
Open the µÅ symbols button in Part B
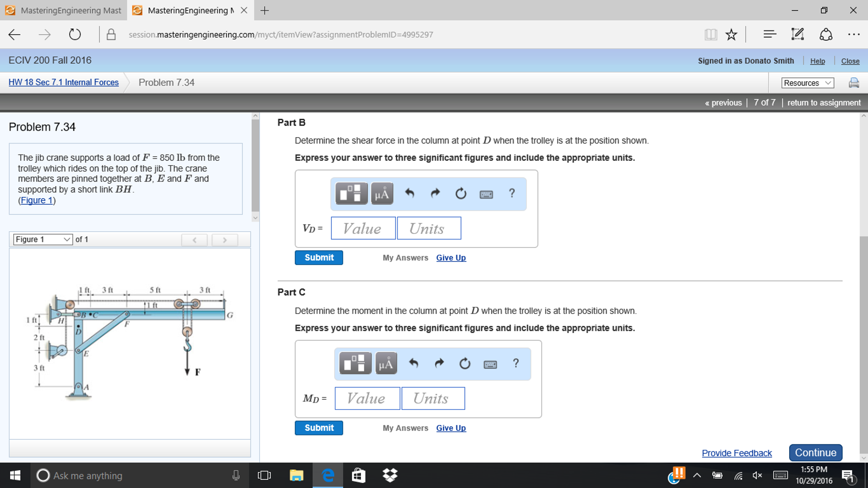(382, 194)
